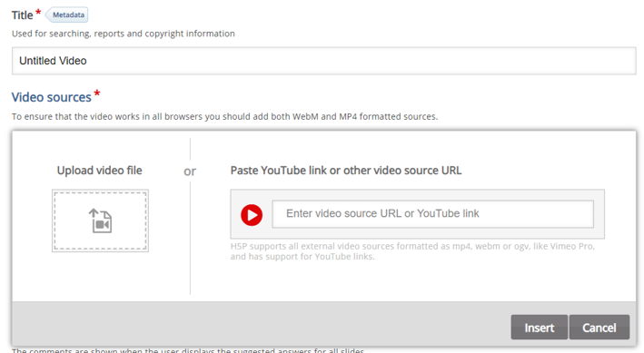Click the Upload video file label

click(x=99, y=171)
